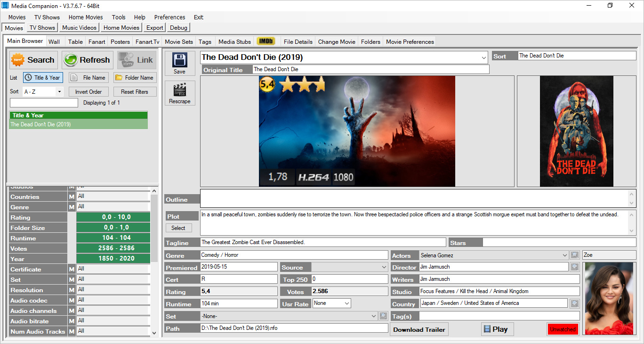Click the Save floppy disk icon
644x344 pixels.
point(180,64)
